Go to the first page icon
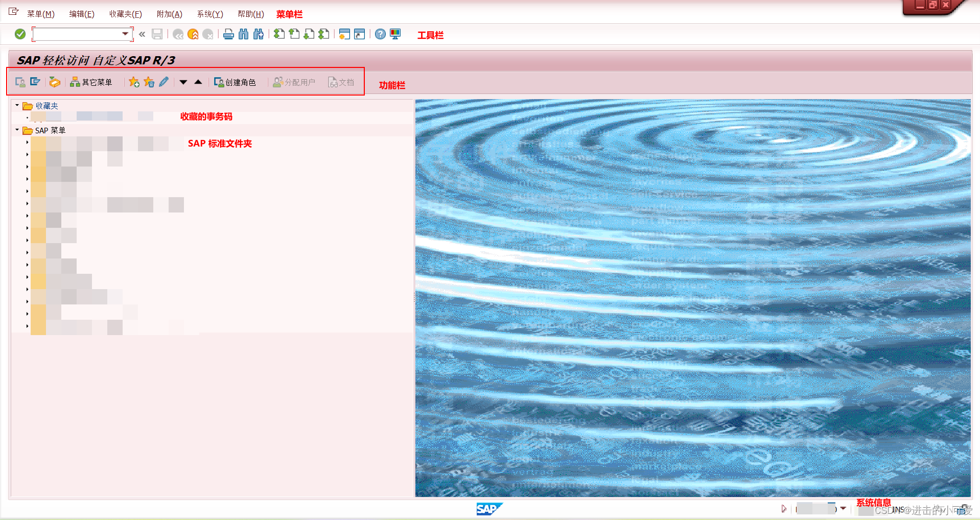 click(x=279, y=34)
